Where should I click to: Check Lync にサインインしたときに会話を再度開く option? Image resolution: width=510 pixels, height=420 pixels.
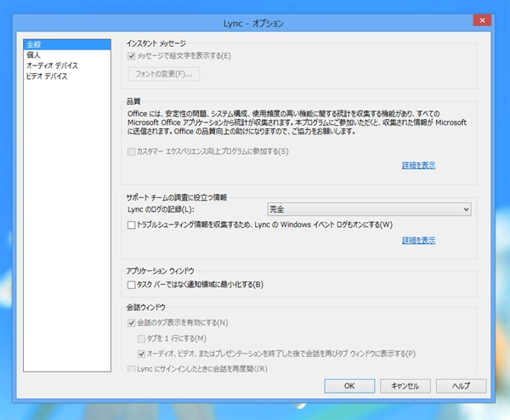click(x=132, y=369)
